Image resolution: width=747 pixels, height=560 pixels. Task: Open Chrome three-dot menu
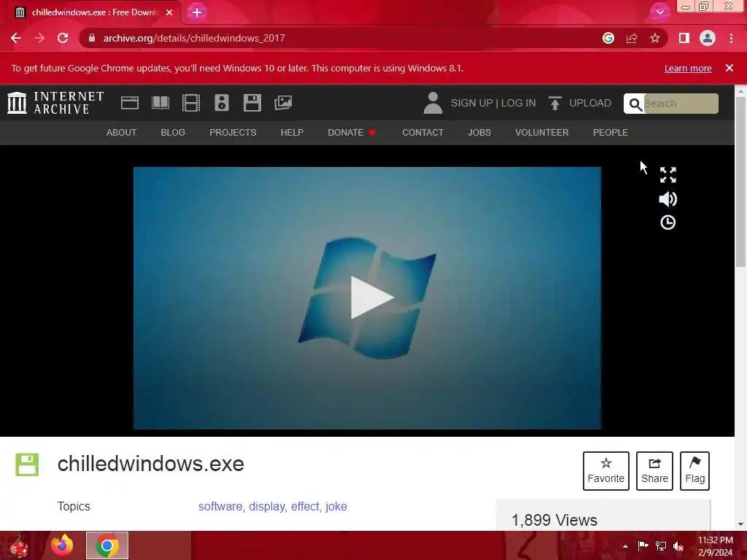(x=731, y=38)
